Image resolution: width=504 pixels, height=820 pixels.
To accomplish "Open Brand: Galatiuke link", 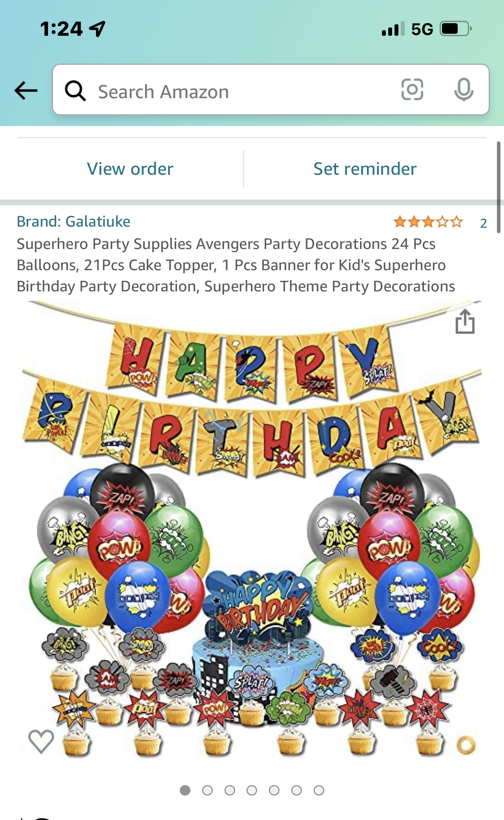I will 73,221.
